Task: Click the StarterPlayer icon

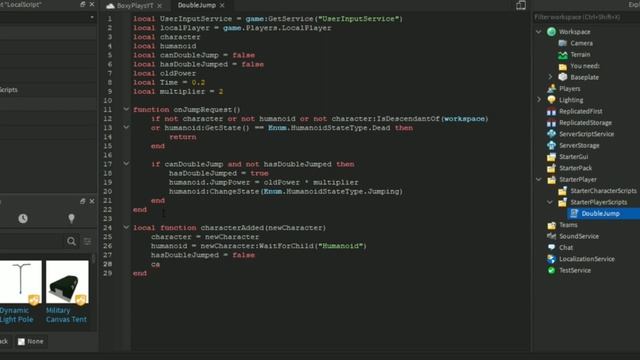Action: pos(551,180)
